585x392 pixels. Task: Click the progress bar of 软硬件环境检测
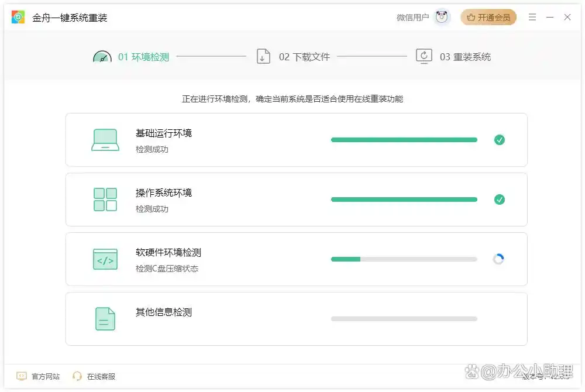pos(404,259)
